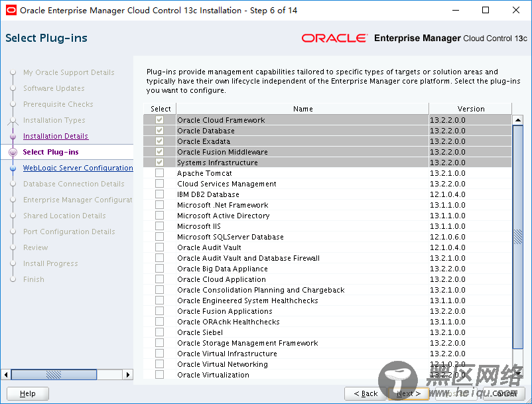Screen dimensions: 532x404
Task: Click the Oracle Siebel plug-in name
Action: [200, 332]
